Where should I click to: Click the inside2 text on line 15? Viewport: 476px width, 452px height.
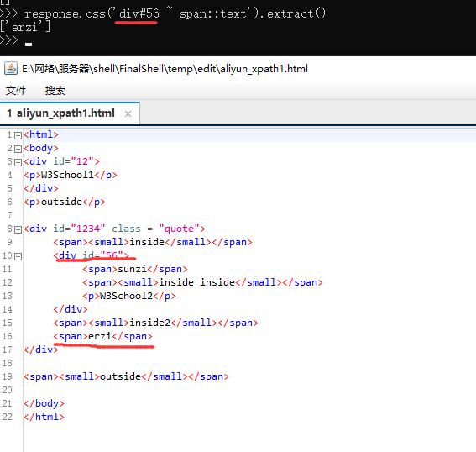coord(150,323)
